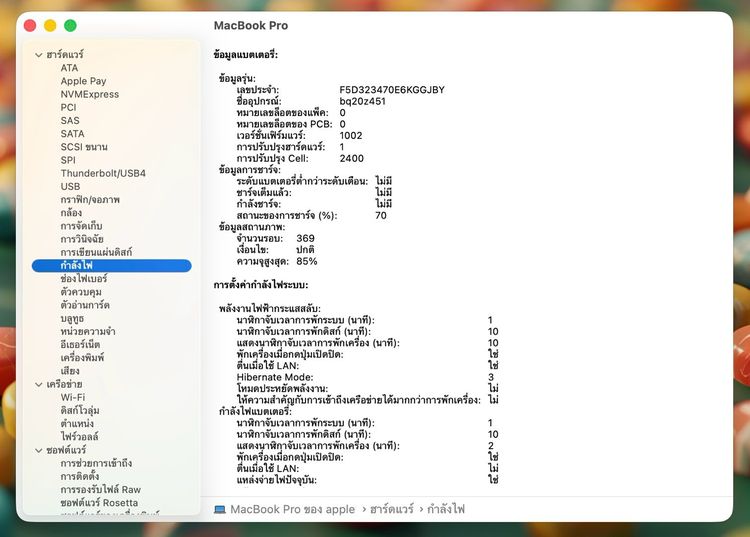750x537 pixels.
Task: Open การรองรับไฟล์ Raw item
Action: 100,490
